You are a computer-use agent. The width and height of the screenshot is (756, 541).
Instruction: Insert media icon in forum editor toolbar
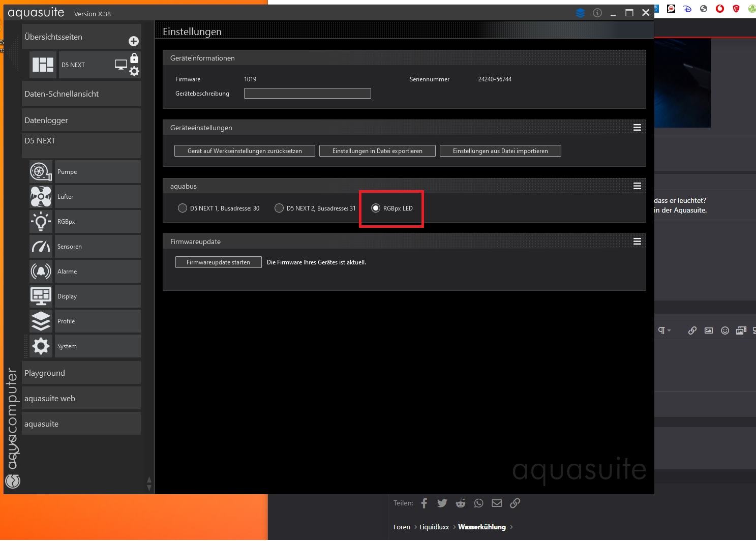741,330
